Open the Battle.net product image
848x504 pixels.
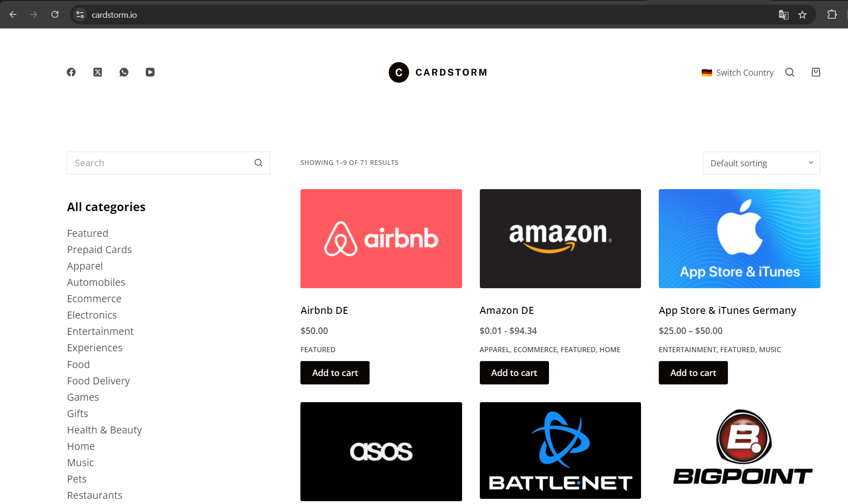[x=560, y=451]
